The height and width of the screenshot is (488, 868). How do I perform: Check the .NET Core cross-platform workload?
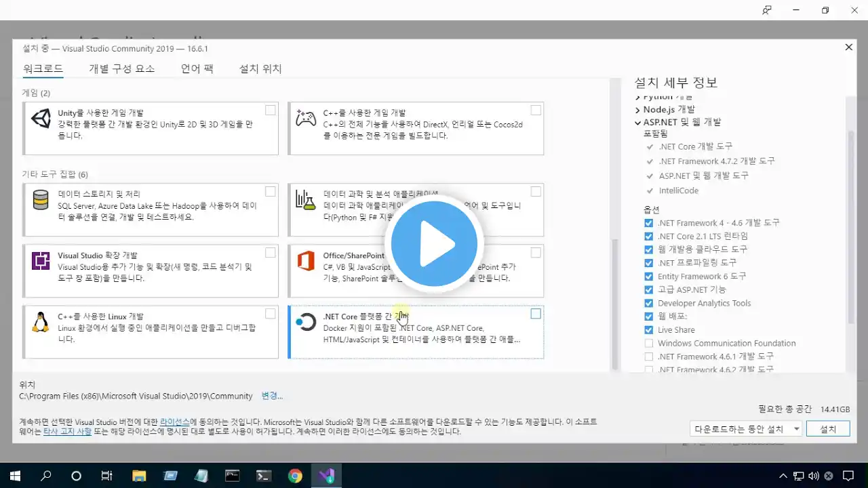(x=536, y=314)
